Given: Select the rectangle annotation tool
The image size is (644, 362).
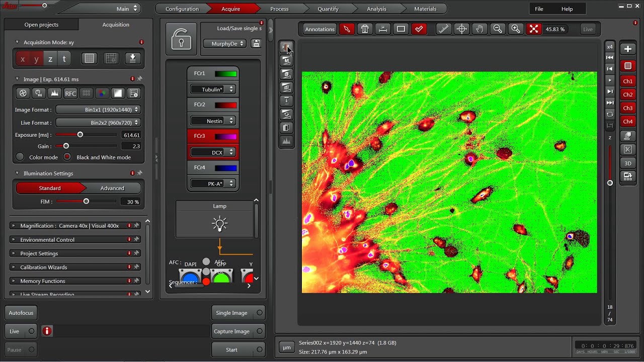Looking at the screenshot, I should point(401,29).
